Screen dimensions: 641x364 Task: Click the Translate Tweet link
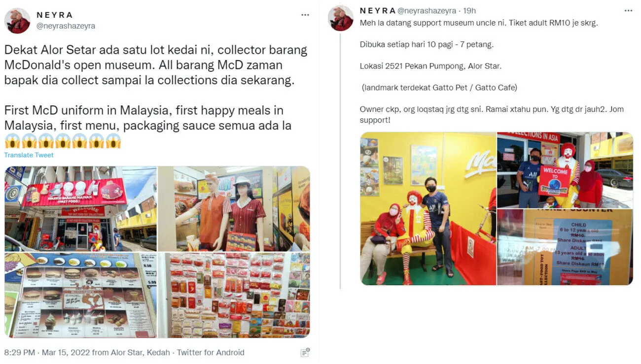click(29, 155)
